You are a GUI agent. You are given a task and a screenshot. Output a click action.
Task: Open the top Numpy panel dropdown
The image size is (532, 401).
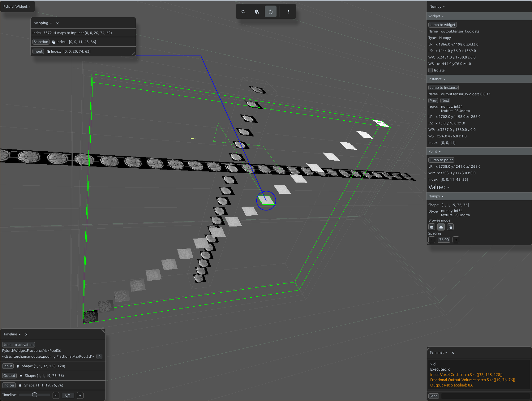(437, 7)
